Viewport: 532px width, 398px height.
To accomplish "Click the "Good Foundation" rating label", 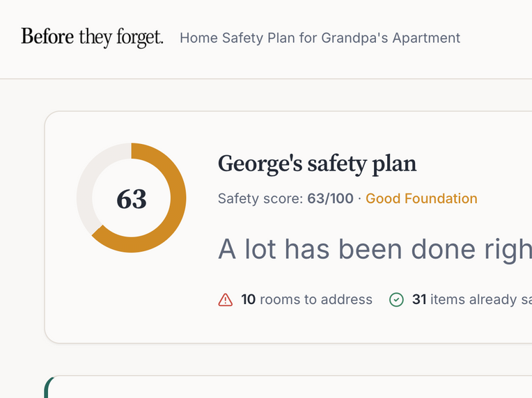I will coord(421,199).
